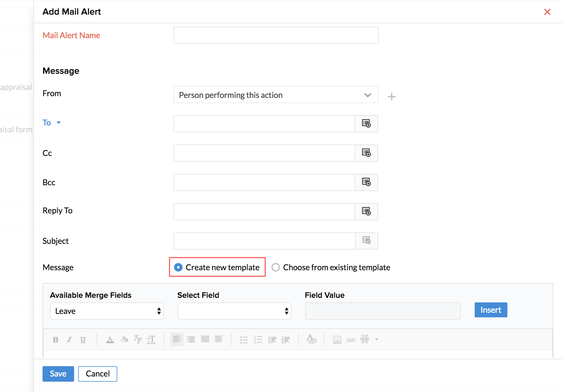Open the Available Merge Fields Leave dropdown

(x=107, y=311)
